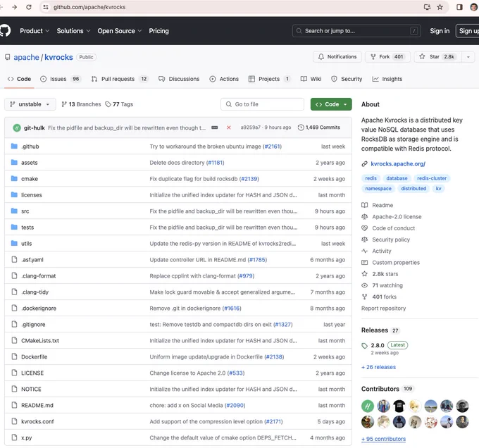
Task: View 77 Tags
Action: [119, 104]
